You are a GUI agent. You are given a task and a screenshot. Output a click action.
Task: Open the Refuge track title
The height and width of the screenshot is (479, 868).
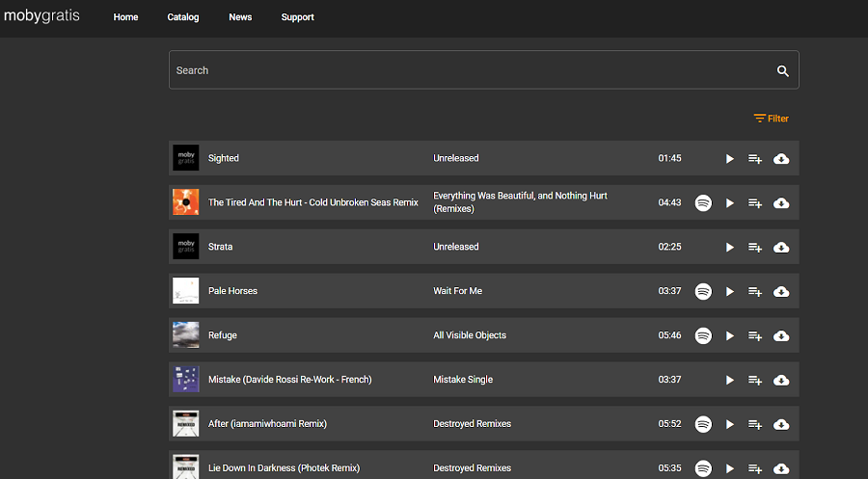click(x=223, y=335)
